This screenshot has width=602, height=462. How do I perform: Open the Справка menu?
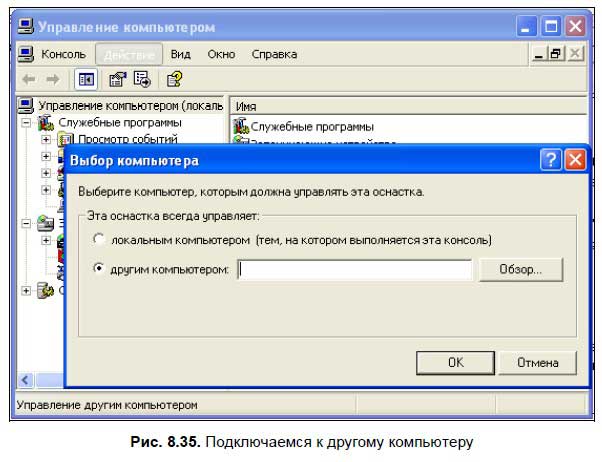(x=274, y=54)
